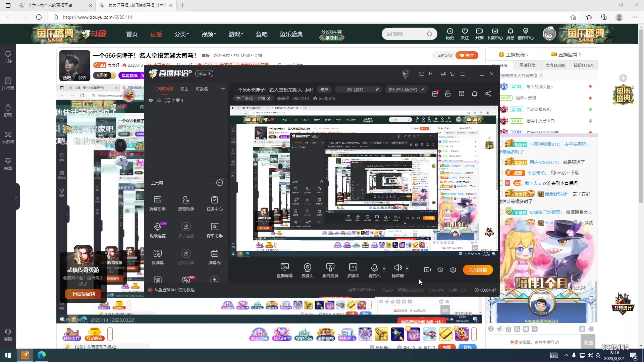The width and height of the screenshot is (644, 362).
Task: Expand speaker options arrow
Action: pyautogui.click(x=407, y=268)
